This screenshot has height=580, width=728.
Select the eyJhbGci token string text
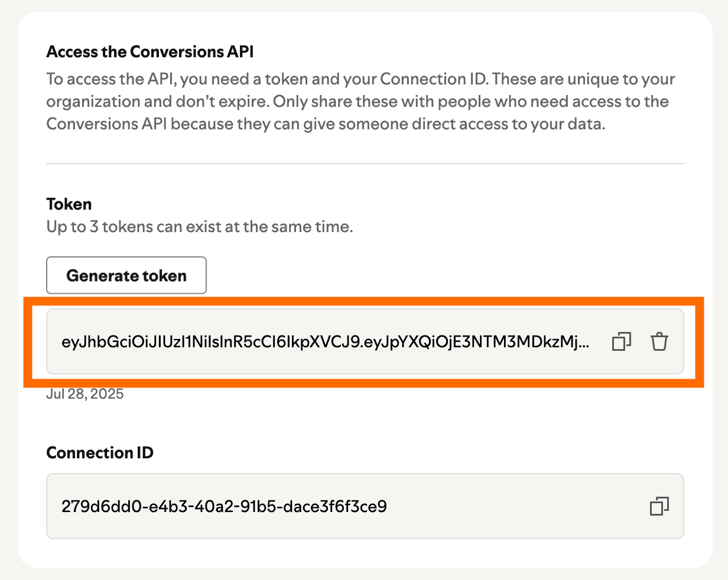click(x=325, y=342)
